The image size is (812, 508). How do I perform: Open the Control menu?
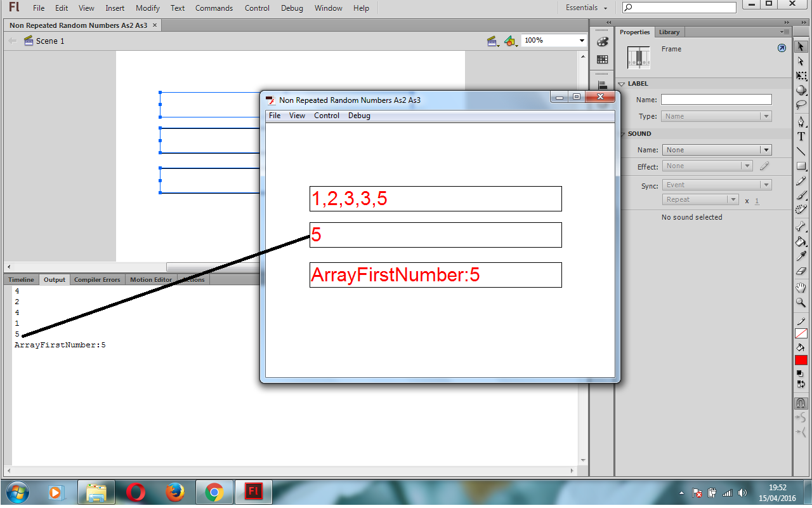(x=257, y=8)
